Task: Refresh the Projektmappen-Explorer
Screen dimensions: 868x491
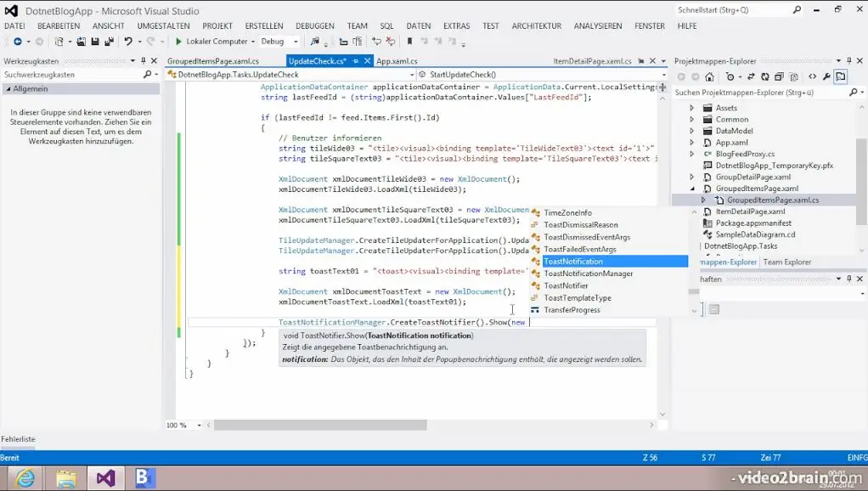Action: click(x=765, y=77)
